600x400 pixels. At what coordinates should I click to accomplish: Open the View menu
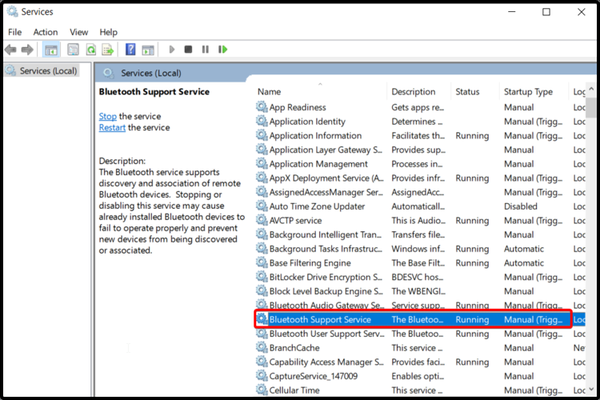point(79,32)
